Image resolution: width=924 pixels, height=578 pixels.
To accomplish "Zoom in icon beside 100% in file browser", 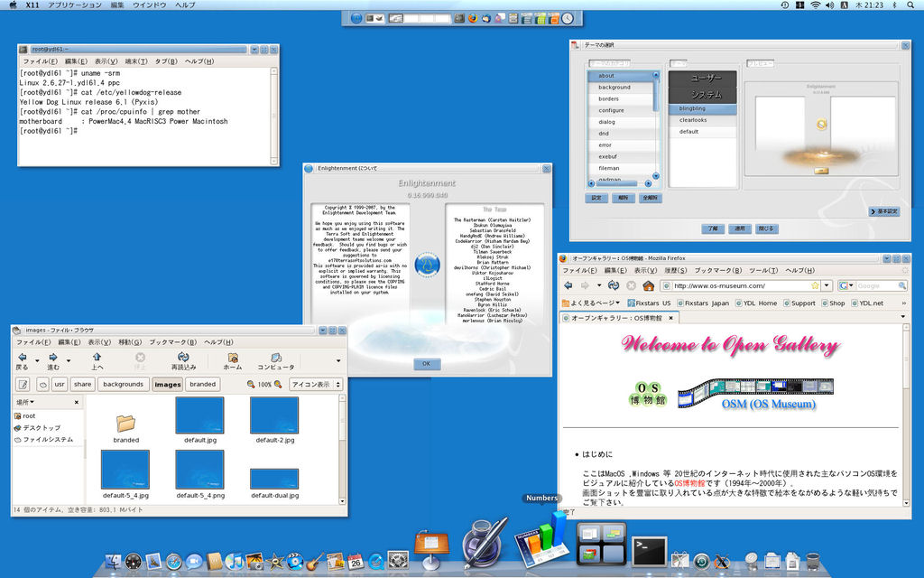I will click(278, 385).
